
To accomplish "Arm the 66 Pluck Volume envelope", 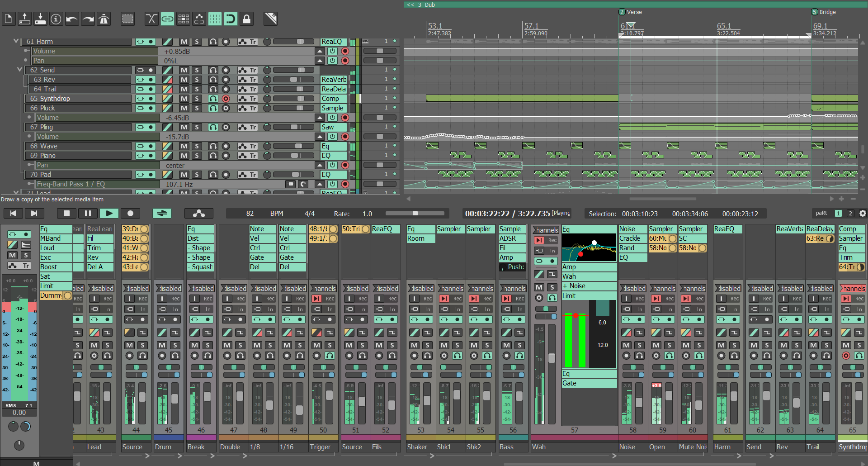I will click(x=345, y=118).
